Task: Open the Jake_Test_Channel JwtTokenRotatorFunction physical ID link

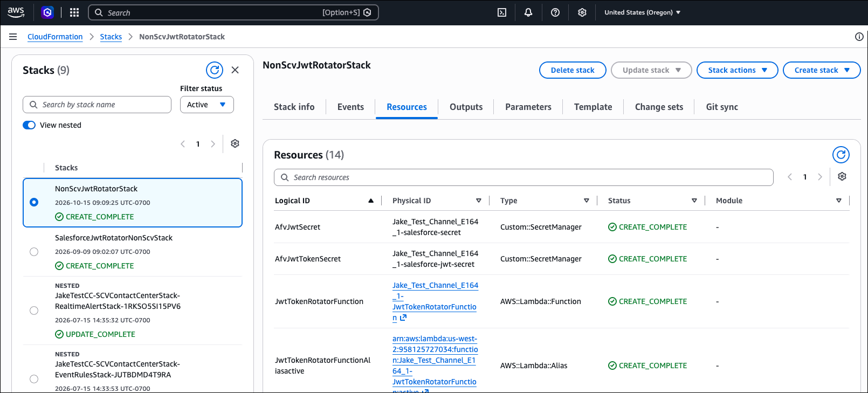Action: tap(435, 301)
